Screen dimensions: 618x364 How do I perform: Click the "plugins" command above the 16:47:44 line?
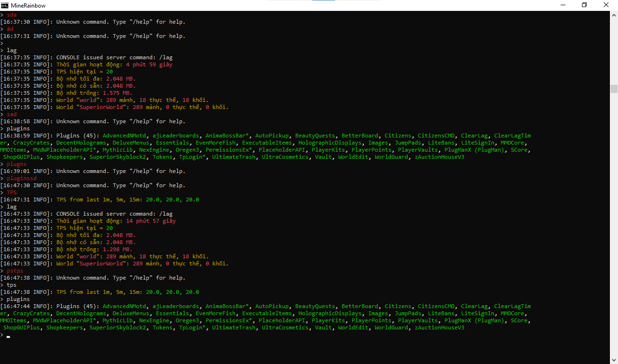(18, 299)
